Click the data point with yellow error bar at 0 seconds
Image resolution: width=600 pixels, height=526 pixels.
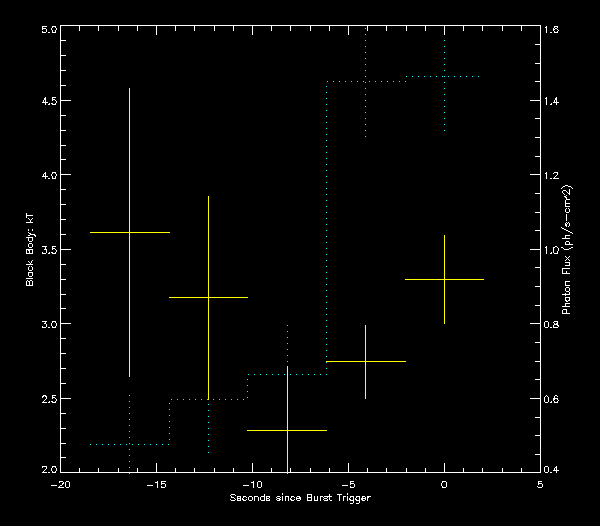pos(444,280)
